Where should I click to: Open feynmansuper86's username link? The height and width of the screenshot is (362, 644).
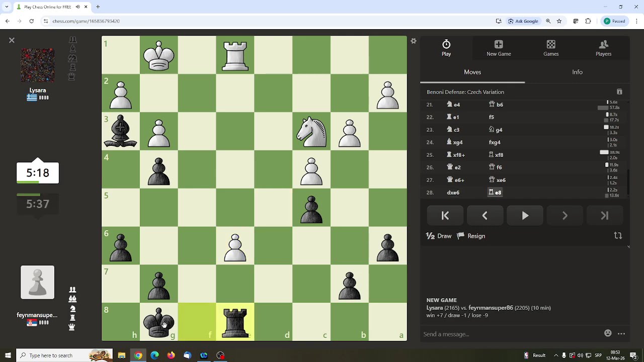pyautogui.click(x=37, y=315)
